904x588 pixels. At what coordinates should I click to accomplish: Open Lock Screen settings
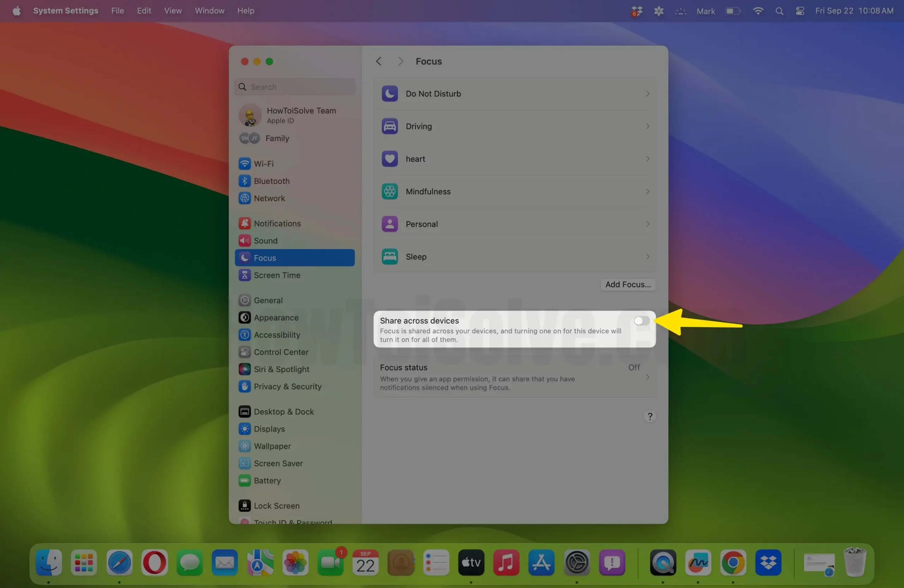click(295, 506)
